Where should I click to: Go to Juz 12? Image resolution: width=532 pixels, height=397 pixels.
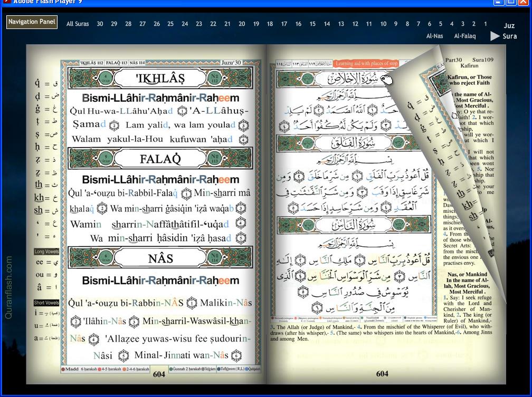pyautogui.click(x=355, y=24)
